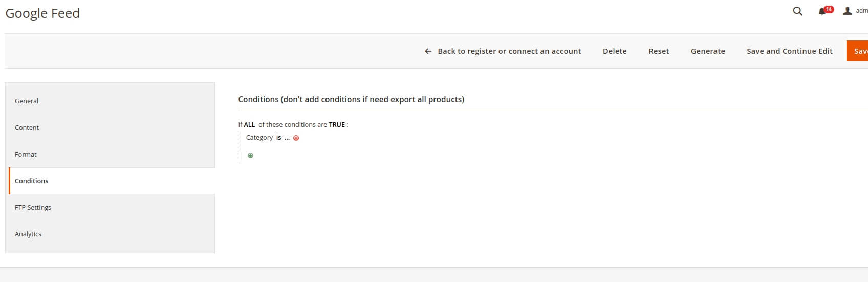Viewport: 868px width, 282px height.
Task: Change the 'is' operator of Category
Action: [x=278, y=138]
